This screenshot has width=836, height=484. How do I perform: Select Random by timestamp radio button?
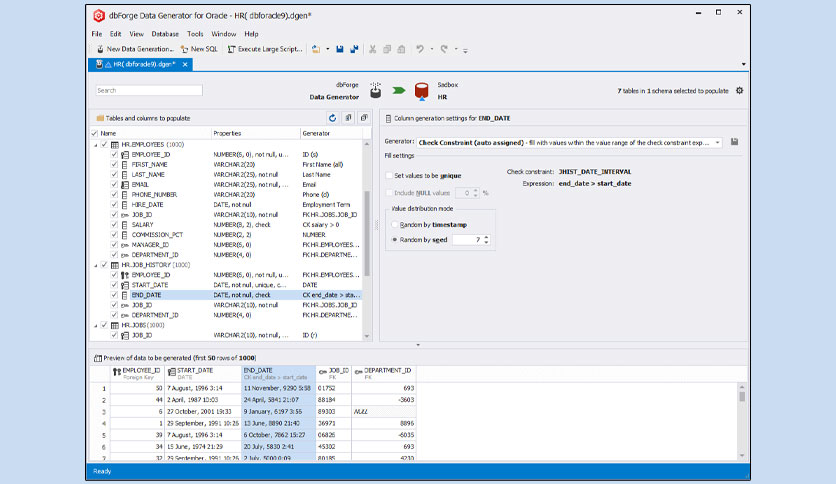point(395,225)
